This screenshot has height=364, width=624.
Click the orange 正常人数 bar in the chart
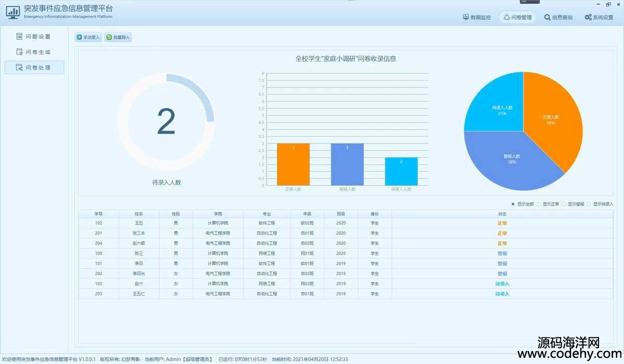[x=293, y=164]
